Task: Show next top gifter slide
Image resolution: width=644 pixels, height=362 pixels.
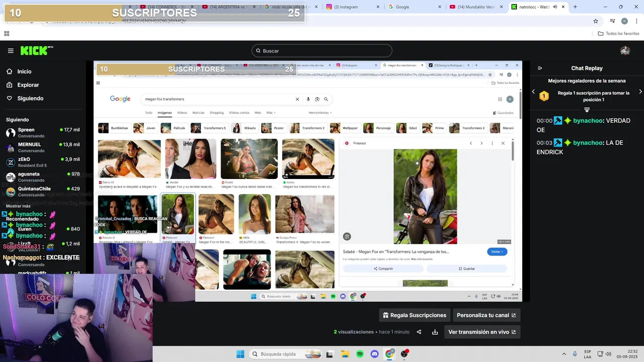Action: pyautogui.click(x=640, y=92)
